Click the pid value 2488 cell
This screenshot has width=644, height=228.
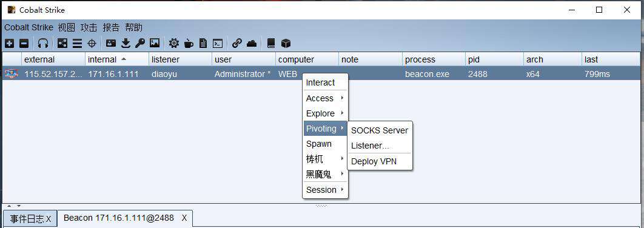point(494,74)
